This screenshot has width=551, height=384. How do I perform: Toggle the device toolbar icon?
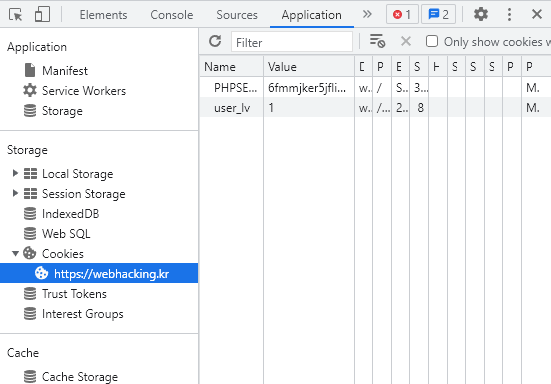42,15
